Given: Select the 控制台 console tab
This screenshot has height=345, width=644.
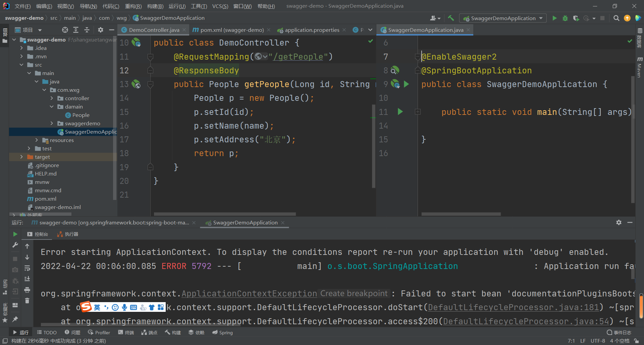Looking at the screenshot, I should click(x=38, y=234).
